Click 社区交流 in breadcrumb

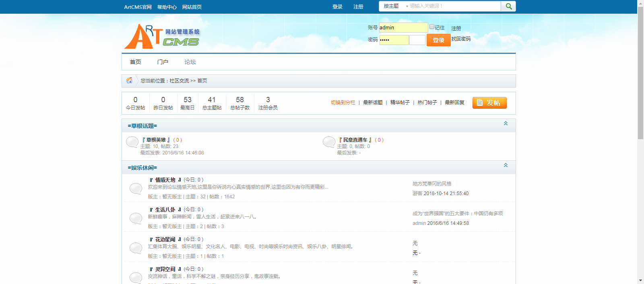[179, 81]
